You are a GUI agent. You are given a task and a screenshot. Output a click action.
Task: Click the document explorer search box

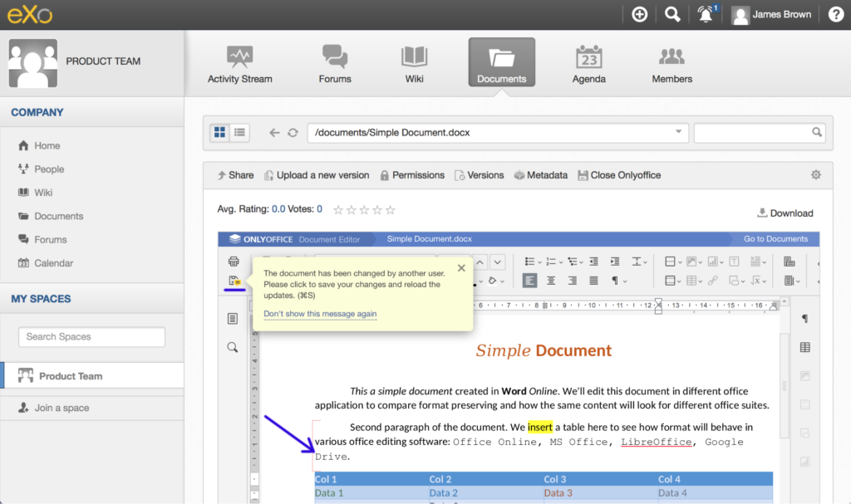[x=760, y=132]
